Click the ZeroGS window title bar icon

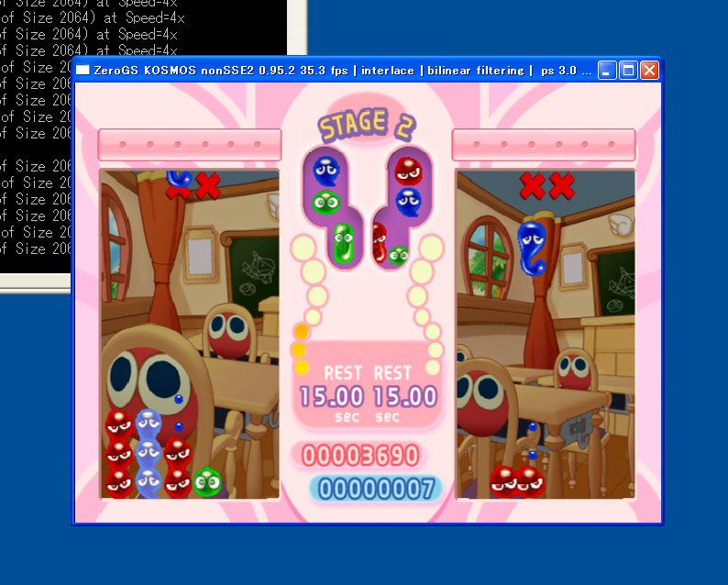(x=83, y=70)
